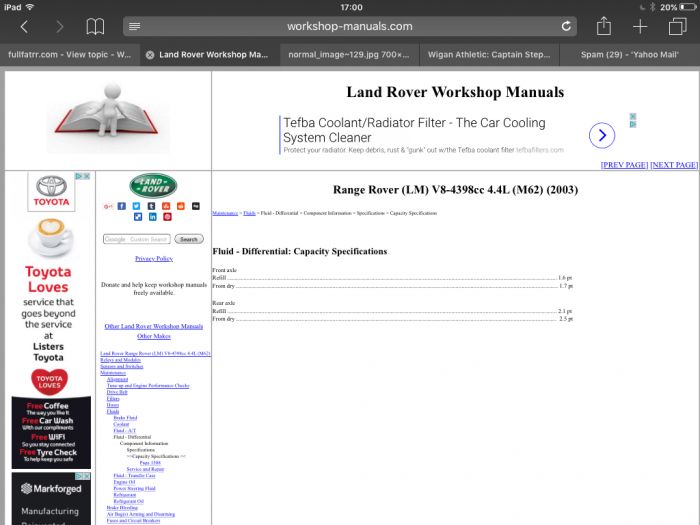Click the Land Rover green oval logo
This screenshot has height=525, width=700.
(x=153, y=186)
